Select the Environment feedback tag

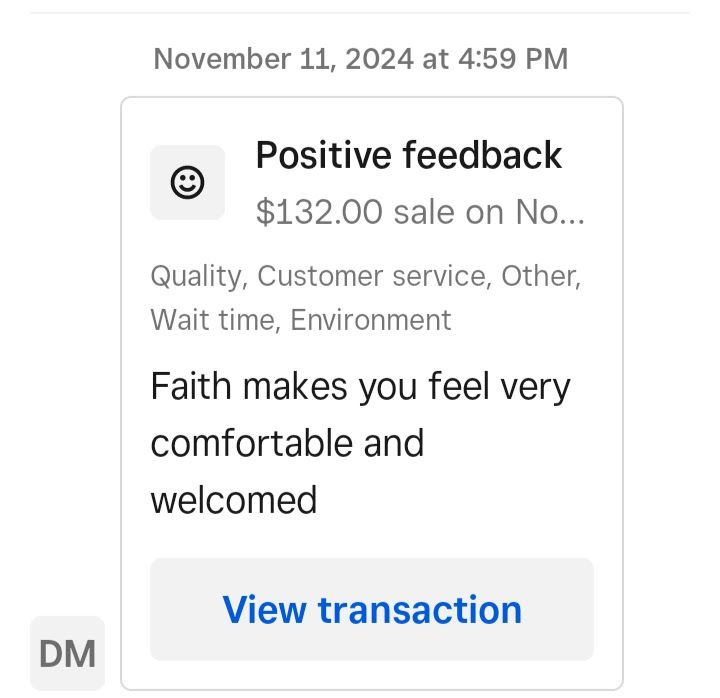click(x=371, y=320)
